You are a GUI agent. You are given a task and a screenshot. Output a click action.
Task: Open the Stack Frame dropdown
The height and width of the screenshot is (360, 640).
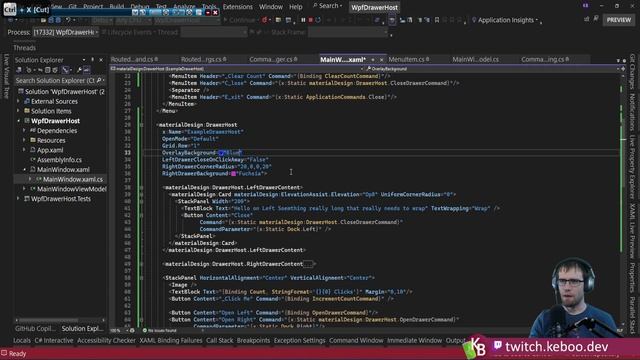[x=347, y=32]
